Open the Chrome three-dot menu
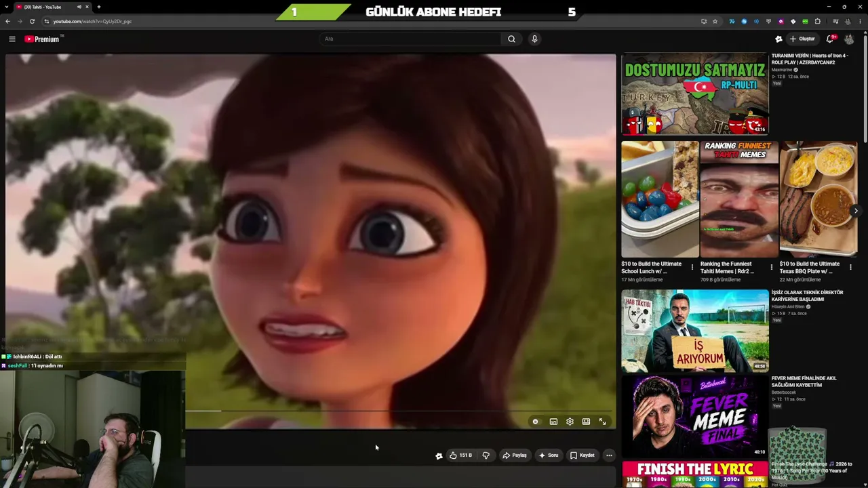The width and height of the screenshot is (868, 488). (861, 21)
